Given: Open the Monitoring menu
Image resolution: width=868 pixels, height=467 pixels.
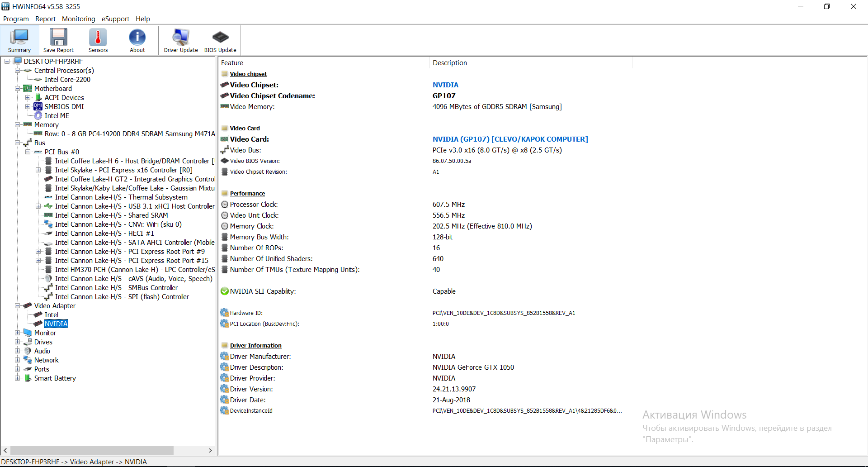Looking at the screenshot, I should coord(79,19).
